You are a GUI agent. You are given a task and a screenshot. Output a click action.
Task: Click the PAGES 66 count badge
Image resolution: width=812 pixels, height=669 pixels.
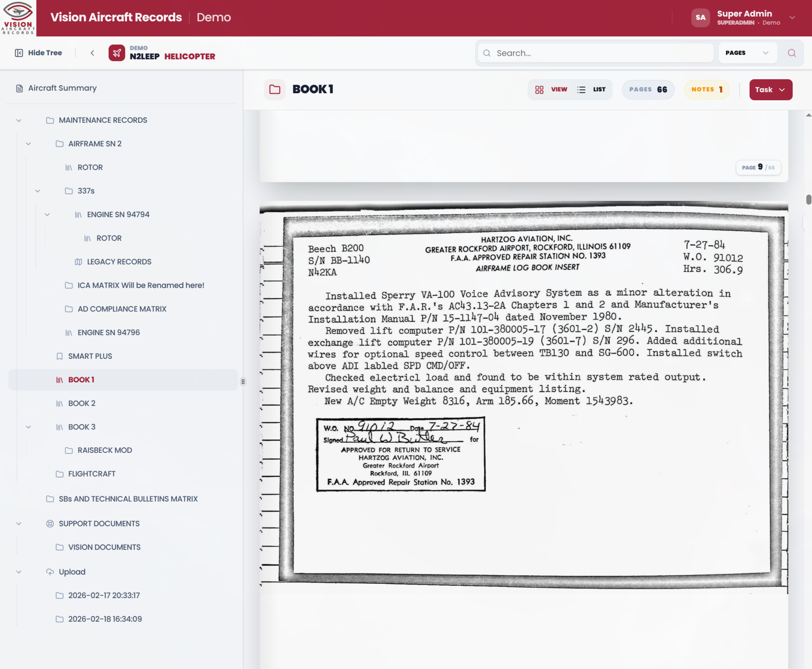coord(648,89)
